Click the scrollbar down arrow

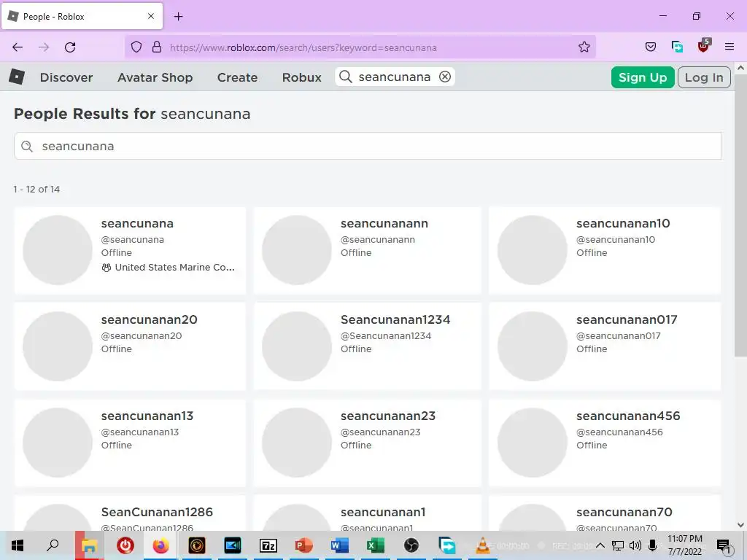740,525
